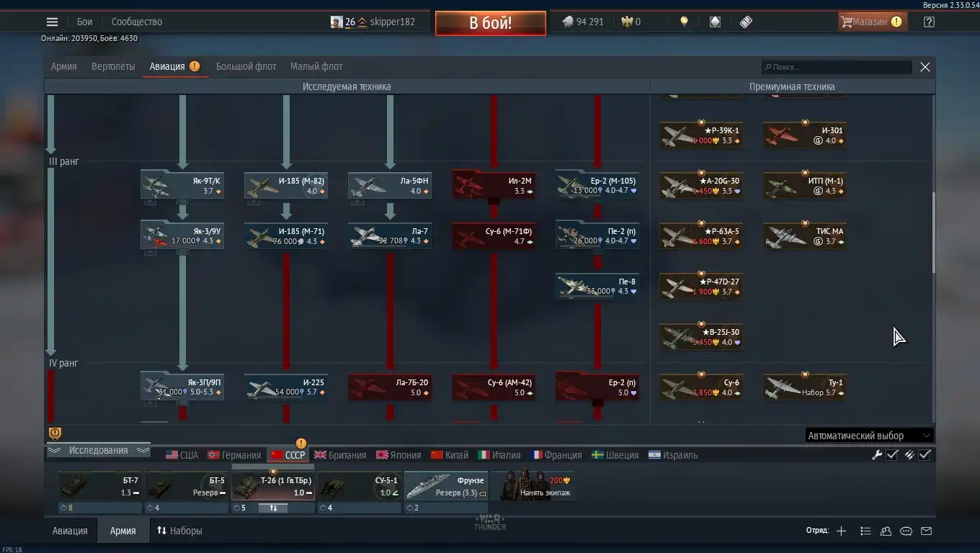
Task: Select the premium P-63A-5 card
Action: coord(701,235)
